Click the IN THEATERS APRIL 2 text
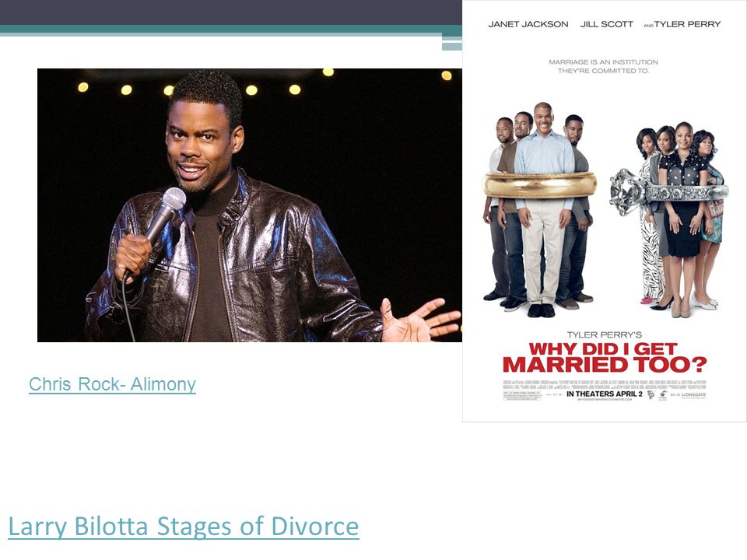747x560 pixels. (604, 394)
